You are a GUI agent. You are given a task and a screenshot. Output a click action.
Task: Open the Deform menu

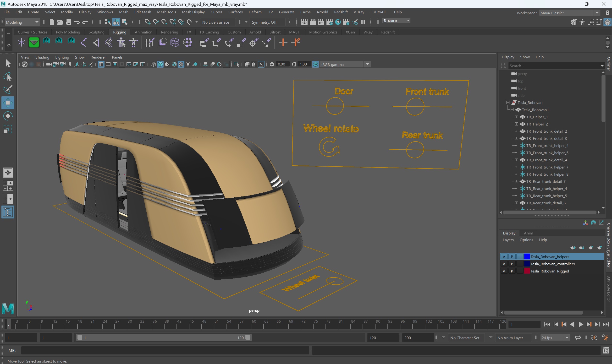click(x=255, y=12)
